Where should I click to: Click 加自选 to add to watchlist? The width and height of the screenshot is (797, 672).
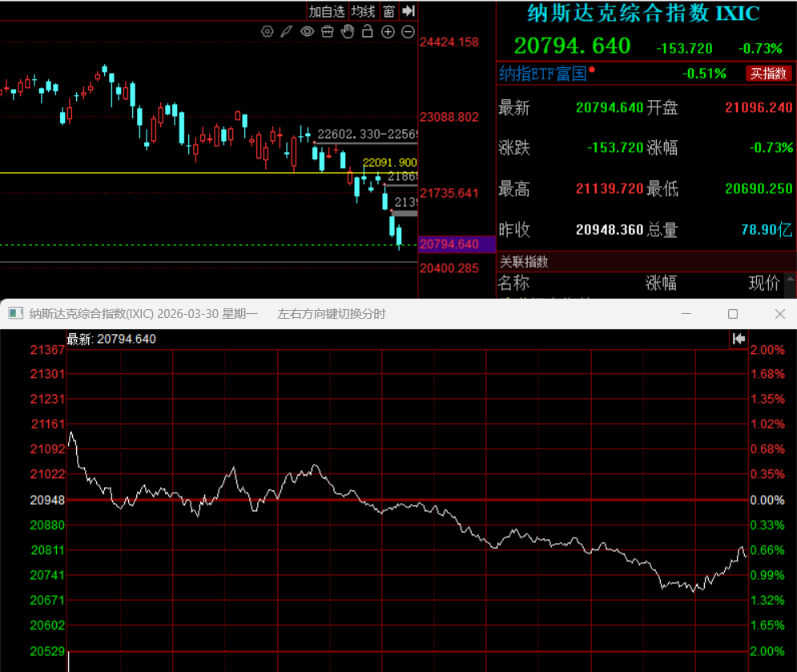coord(327,11)
